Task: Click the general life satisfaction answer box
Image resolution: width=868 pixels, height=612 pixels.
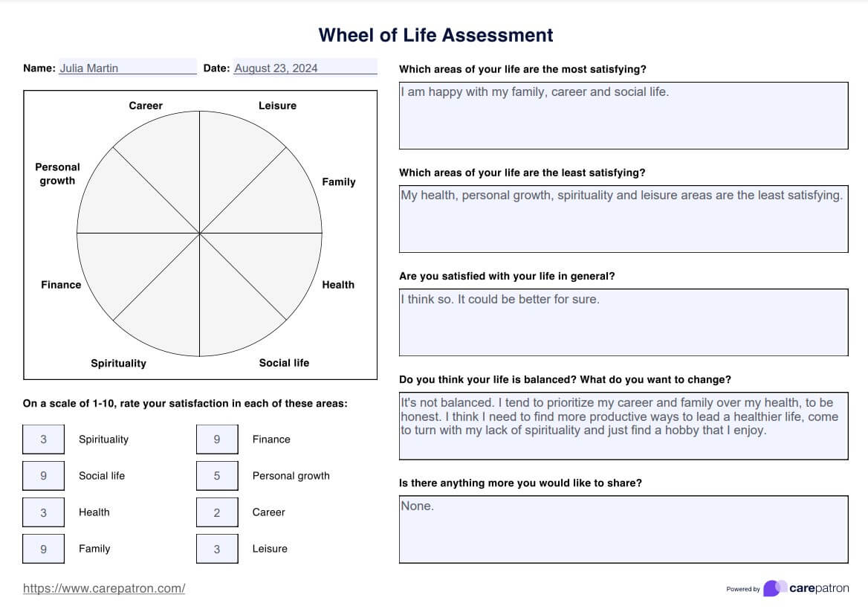Action: pyautogui.click(x=624, y=322)
